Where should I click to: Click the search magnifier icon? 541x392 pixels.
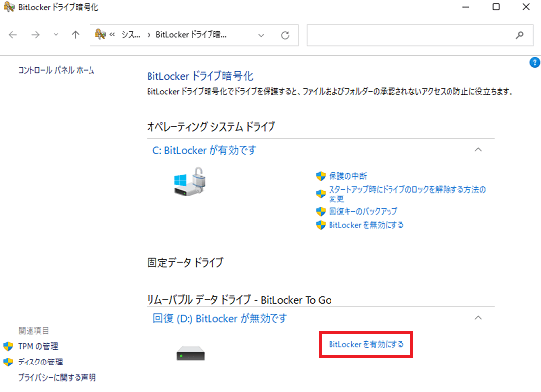520,35
